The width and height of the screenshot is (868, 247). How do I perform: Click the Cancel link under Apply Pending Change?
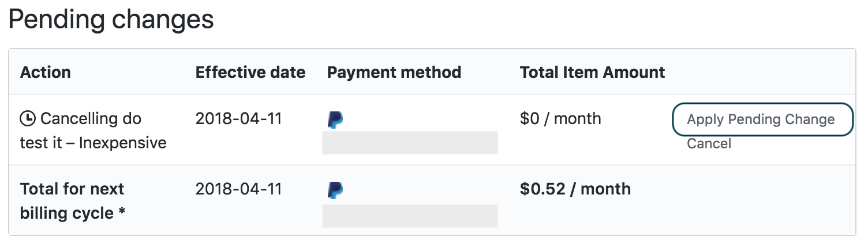(x=709, y=144)
